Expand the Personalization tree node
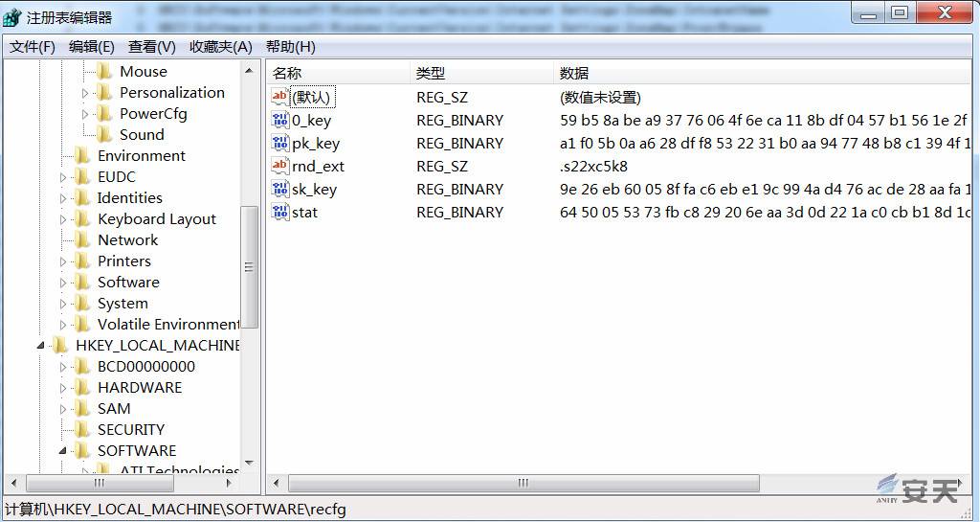The height and width of the screenshot is (522, 980). click(x=85, y=93)
